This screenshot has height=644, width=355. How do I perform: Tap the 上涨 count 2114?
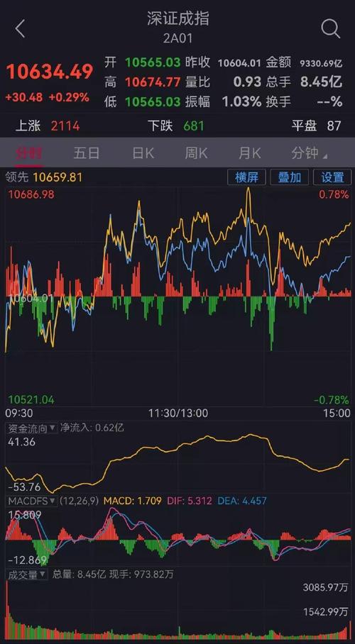pos(65,126)
